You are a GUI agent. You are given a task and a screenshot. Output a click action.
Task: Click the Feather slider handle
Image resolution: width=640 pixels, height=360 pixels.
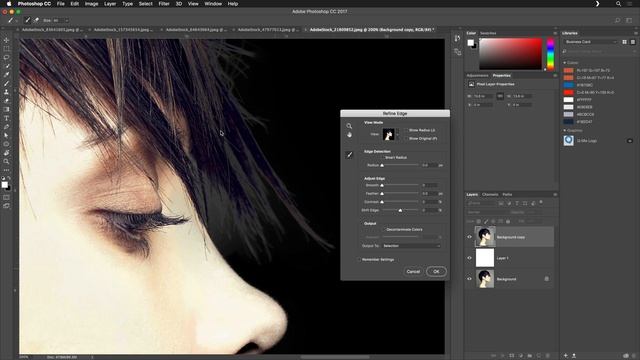tap(382, 193)
